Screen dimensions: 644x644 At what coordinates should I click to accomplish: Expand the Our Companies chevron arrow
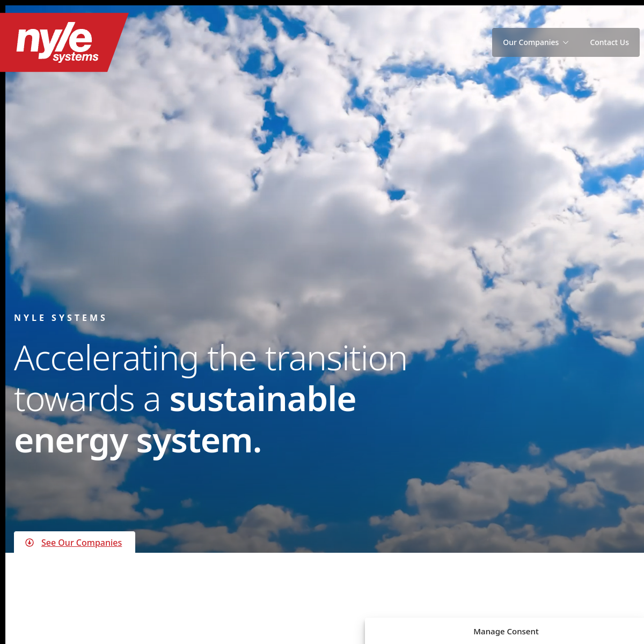click(x=566, y=42)
